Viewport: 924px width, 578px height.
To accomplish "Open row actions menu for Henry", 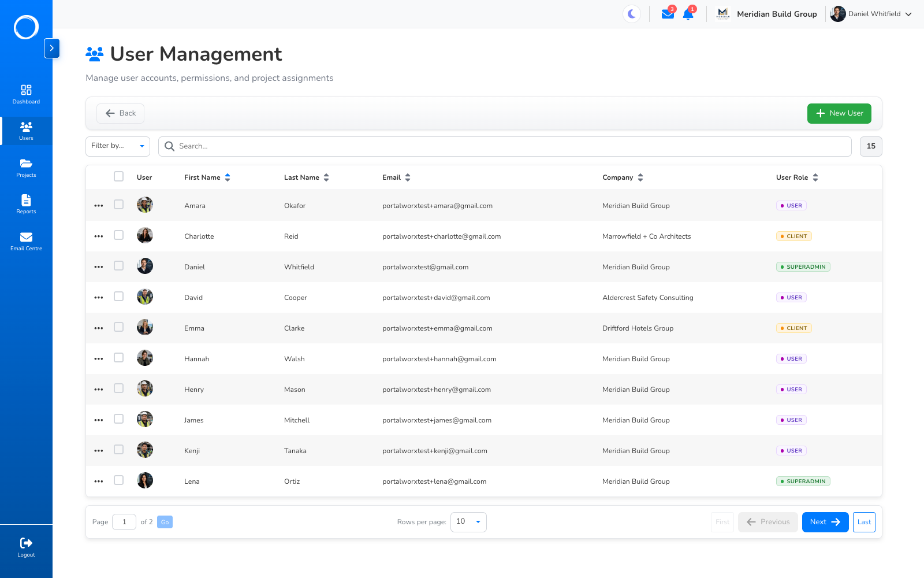I will (x=99, y=390).
